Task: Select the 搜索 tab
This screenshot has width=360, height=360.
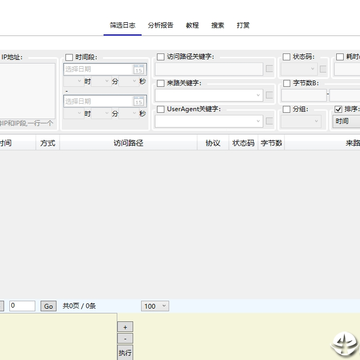Action: coord(218,25)
